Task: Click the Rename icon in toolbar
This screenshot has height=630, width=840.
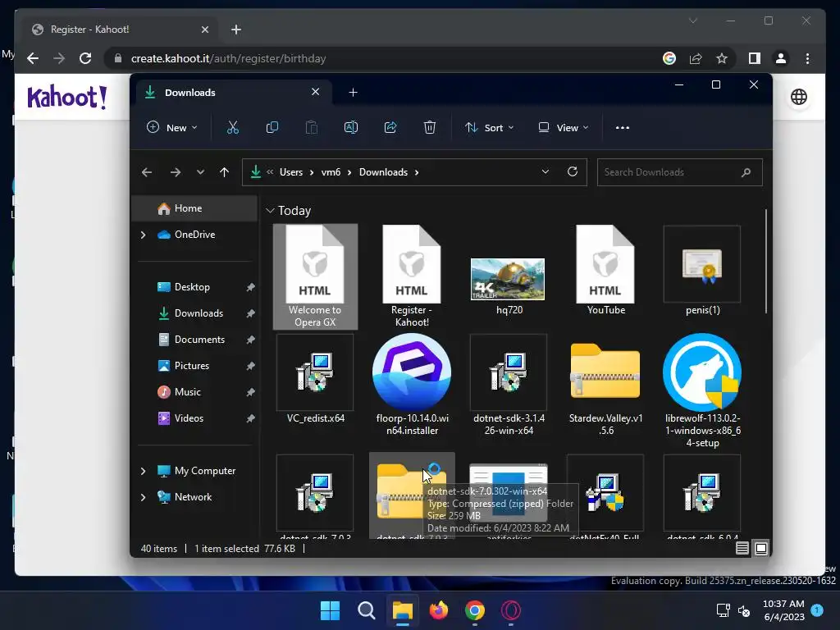Action: coord(351,127)
